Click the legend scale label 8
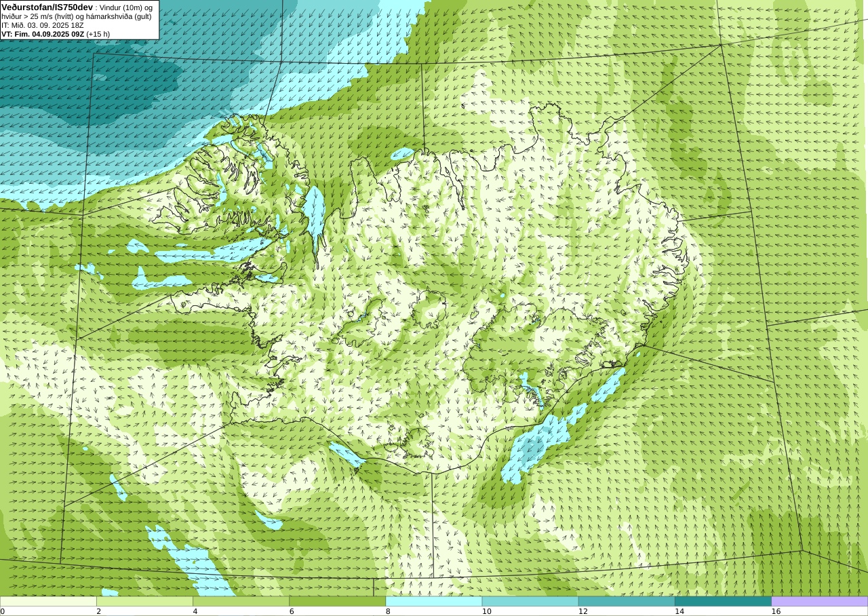 click(x=388, y=611)
